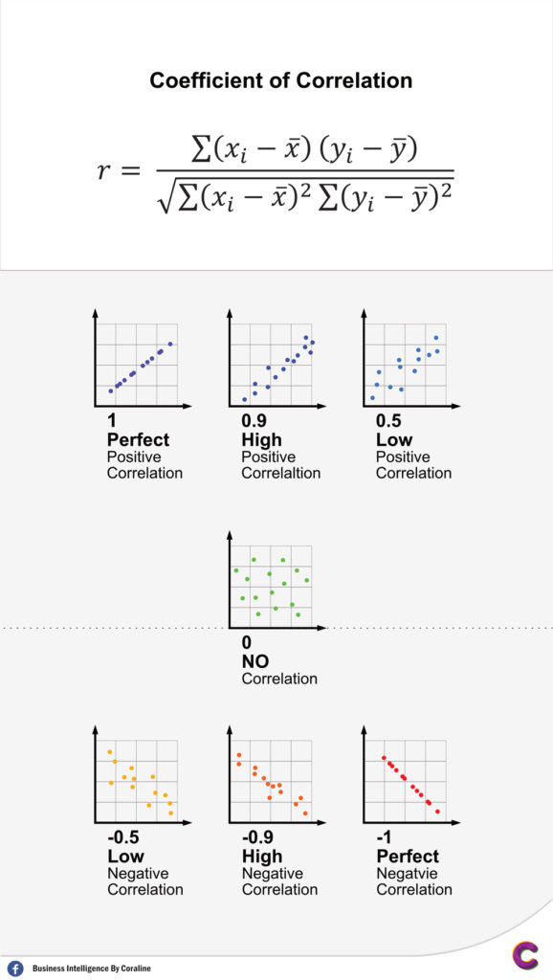Open Business Intelligence By Coraline link
The height and width of the screenshot is (980, 553).
(91, 969)
